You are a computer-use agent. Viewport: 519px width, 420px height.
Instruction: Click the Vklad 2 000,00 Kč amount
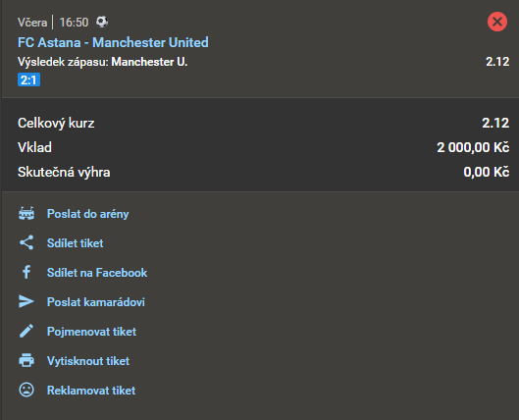pos(473,147)
